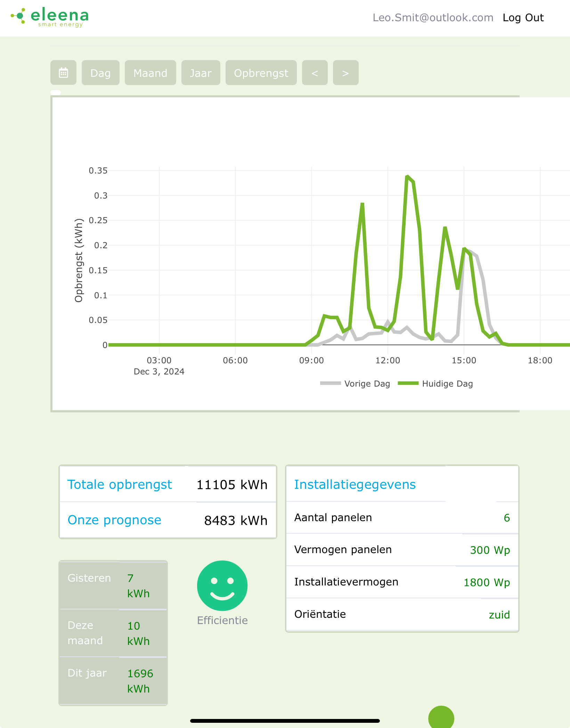This screenshot has width=570, height=728.
Task: Go to next period with the > arrow
Action: click(345, 73)
